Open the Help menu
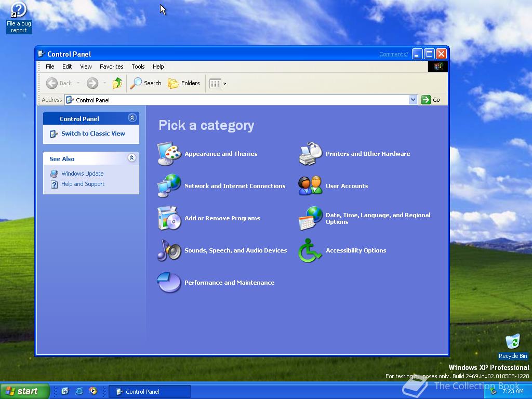This screenshot has height=399, width=532. click(158, 66)
